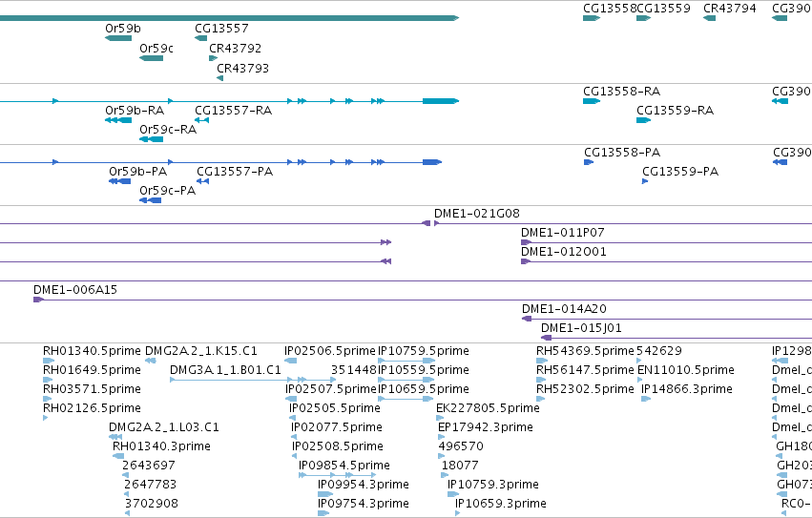The image size is (812, 518).
Task: Select the DME1-014A20 clone
Action: point(667,319)
